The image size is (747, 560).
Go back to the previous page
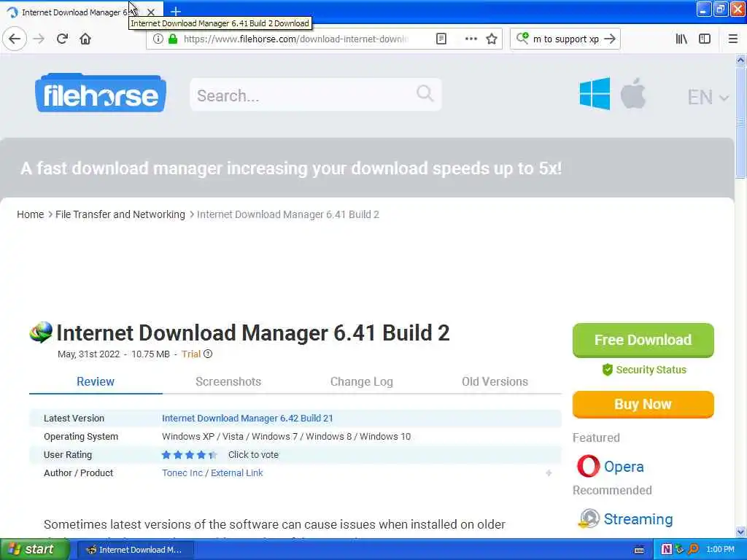pos(15,39)
